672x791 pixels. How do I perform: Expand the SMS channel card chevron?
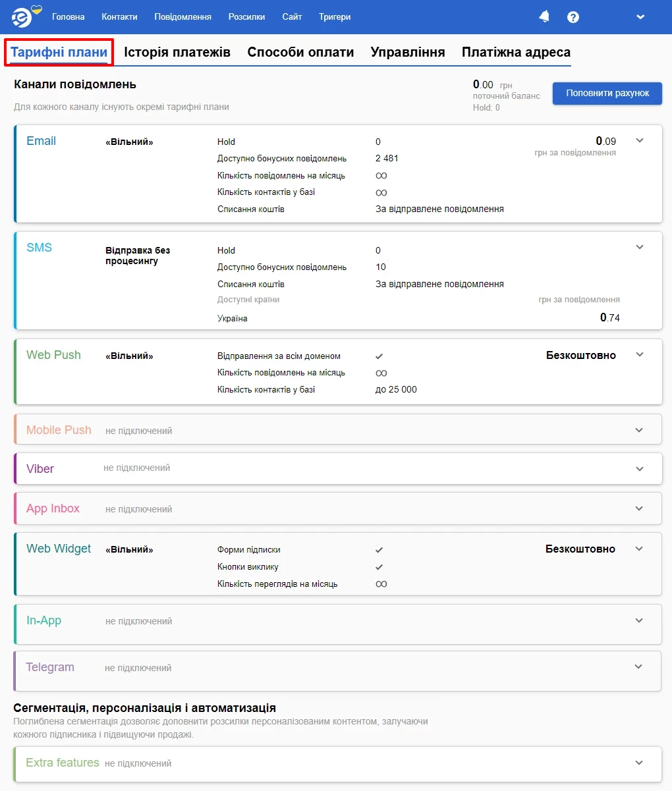(639, 248)
